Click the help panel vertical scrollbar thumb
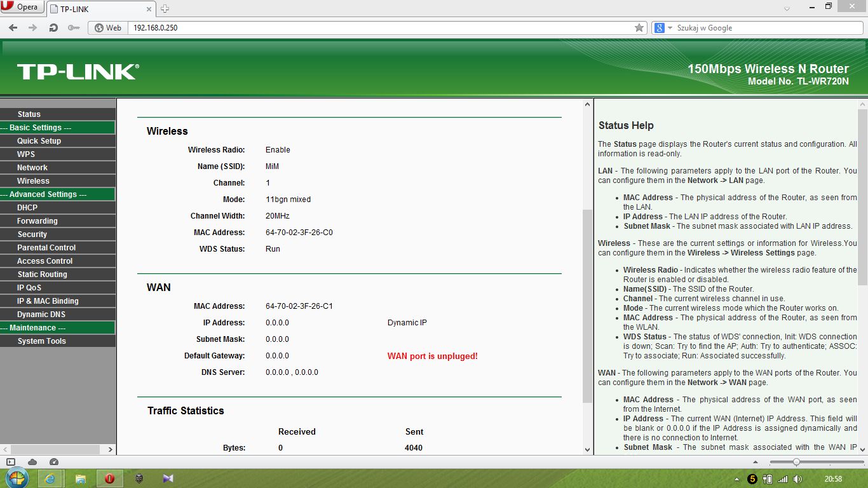Screen dimensions: 868x488 863,196
